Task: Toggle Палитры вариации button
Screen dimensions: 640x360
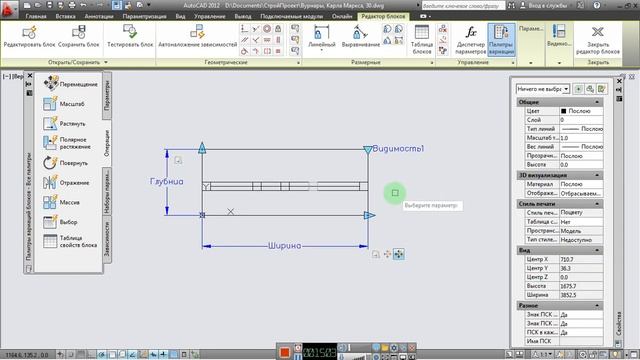Action: 501,39
